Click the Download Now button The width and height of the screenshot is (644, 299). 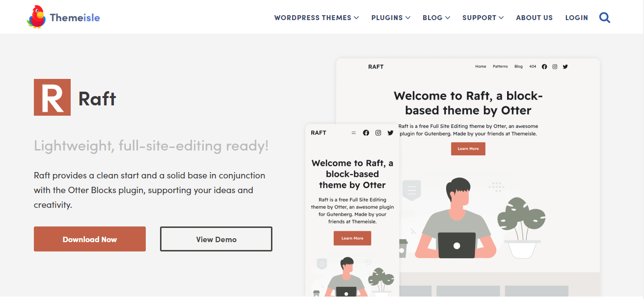tap(89, 239)
